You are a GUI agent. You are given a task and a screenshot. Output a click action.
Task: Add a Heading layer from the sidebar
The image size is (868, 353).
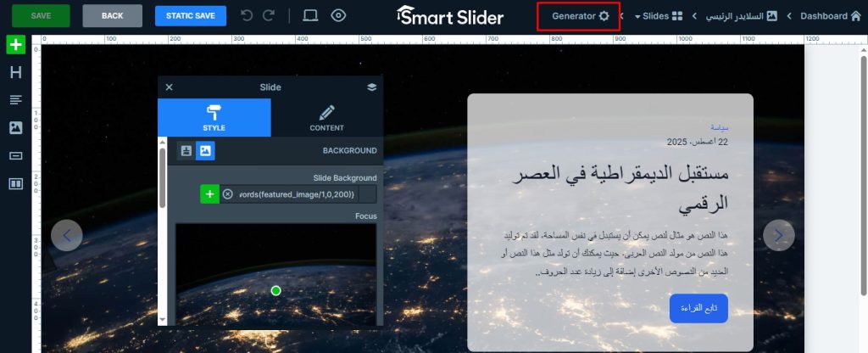tap(15, 72)
